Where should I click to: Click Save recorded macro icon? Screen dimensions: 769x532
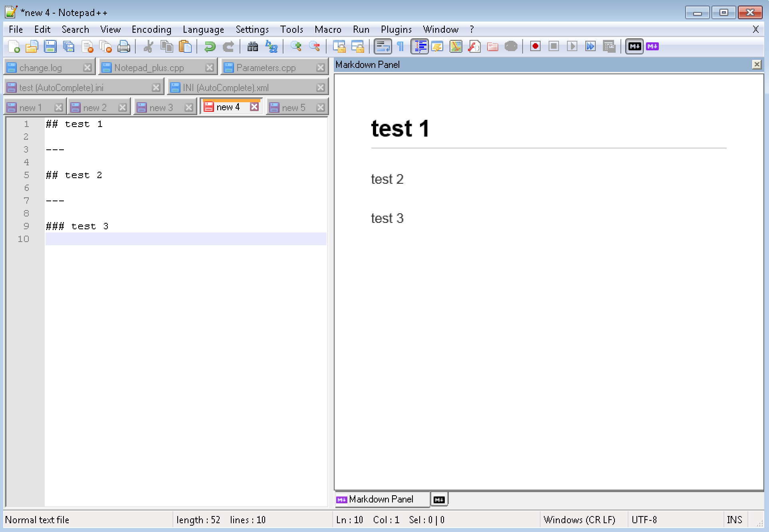click(609, 47)
